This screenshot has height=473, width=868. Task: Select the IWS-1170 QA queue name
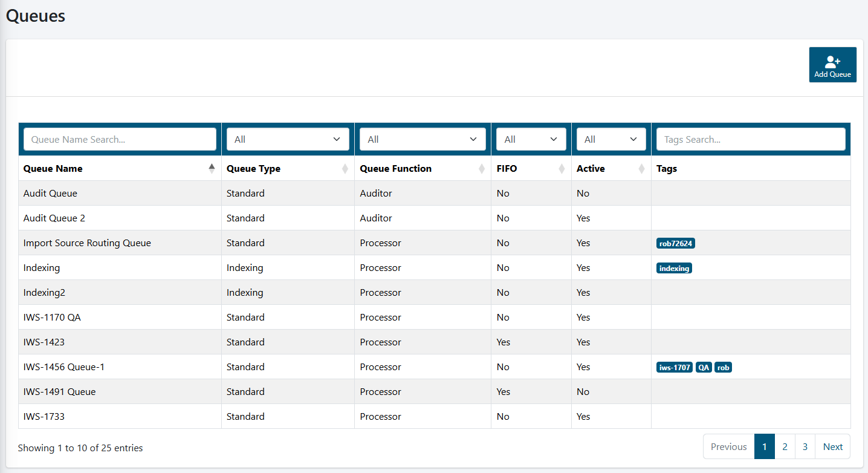(52, 317)
